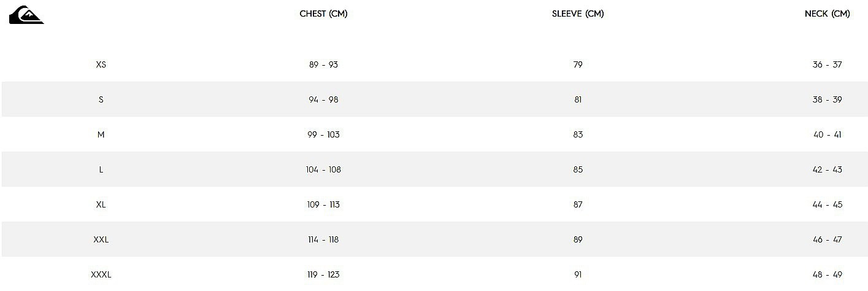Select the L size row label
Image resolution: width=868 pixels, height=291 pixels.
[101, 169]
